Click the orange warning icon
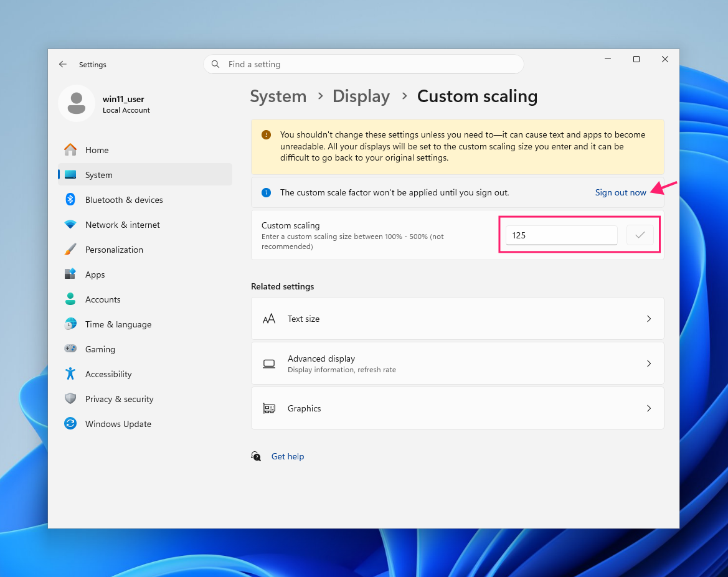Screen dimensions: 728x577 click(266, 134)
